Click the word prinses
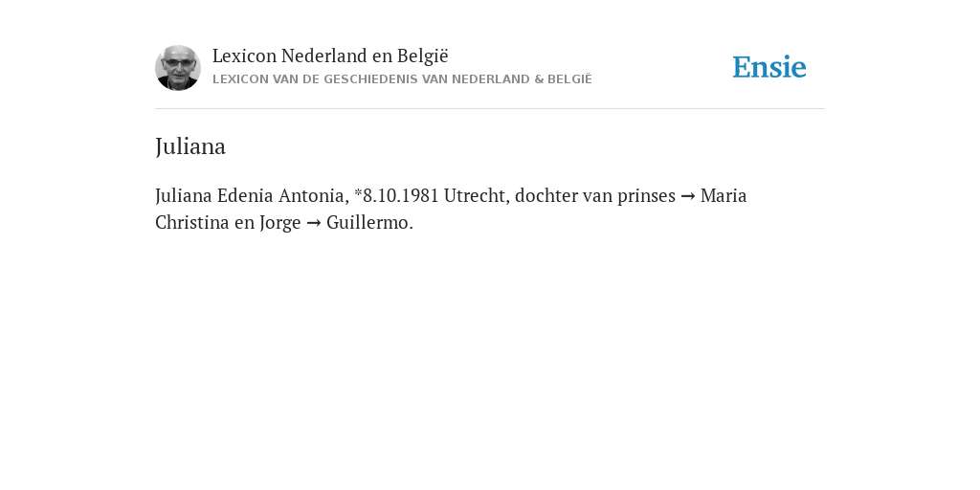 [x=646, y=196]
